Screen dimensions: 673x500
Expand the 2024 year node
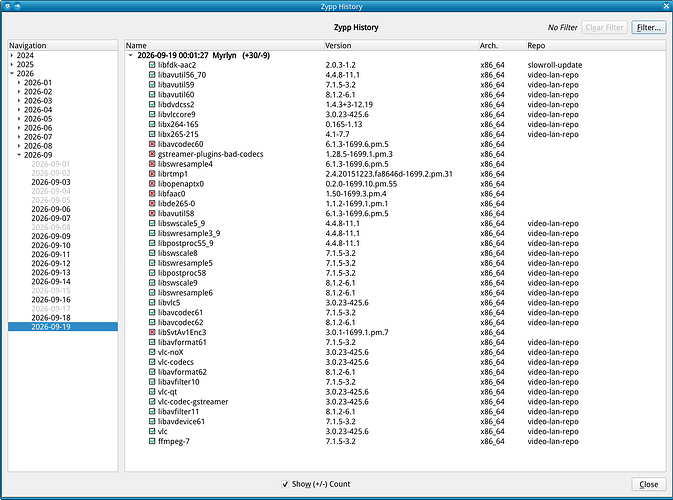(x=12, y=55)
